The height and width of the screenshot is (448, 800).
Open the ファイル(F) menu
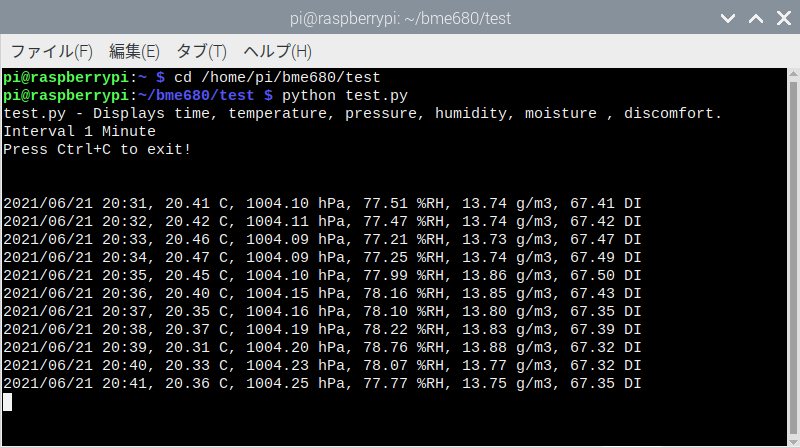pos(51,51)
